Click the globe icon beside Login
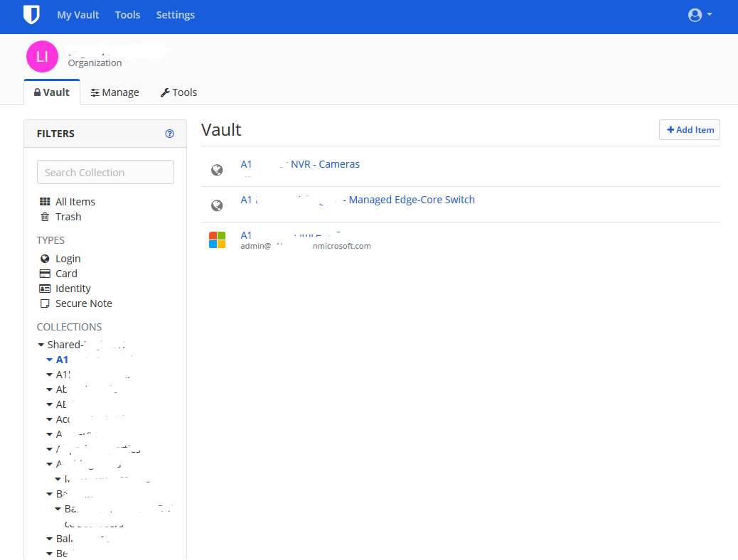 pos(45,259)
